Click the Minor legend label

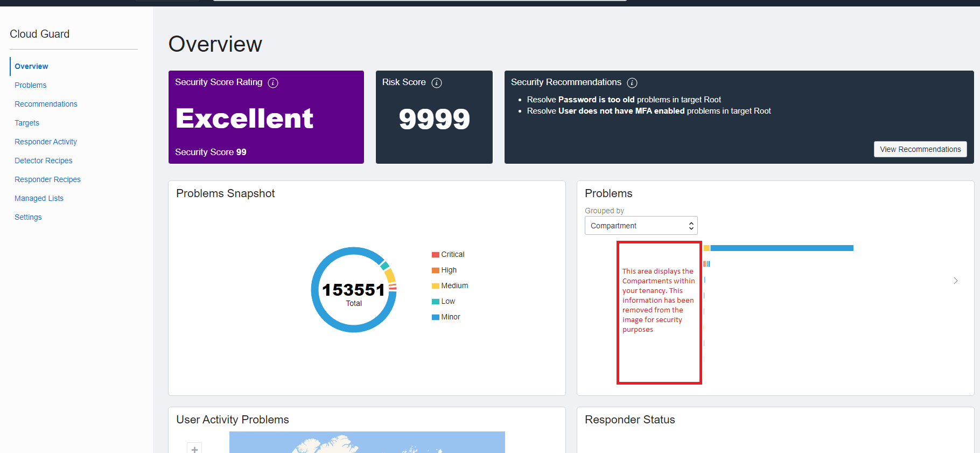[x=451, y=317]
